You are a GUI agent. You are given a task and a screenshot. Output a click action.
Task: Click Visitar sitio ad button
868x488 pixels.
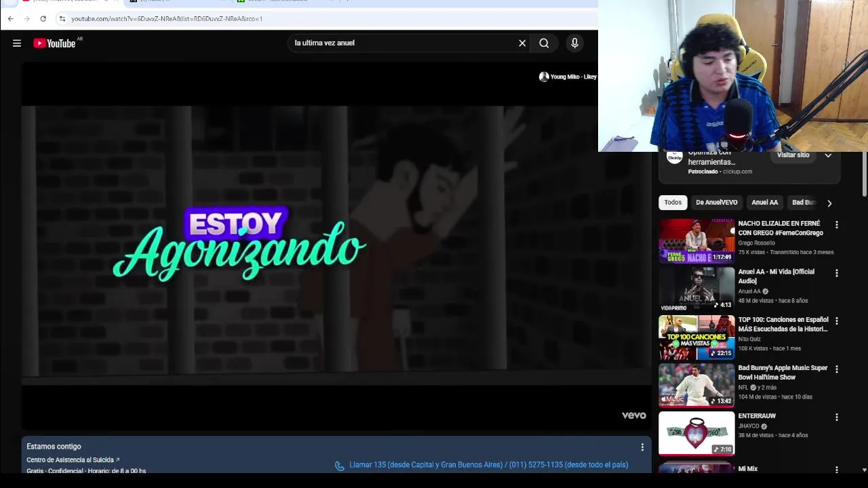click(793, 155)
